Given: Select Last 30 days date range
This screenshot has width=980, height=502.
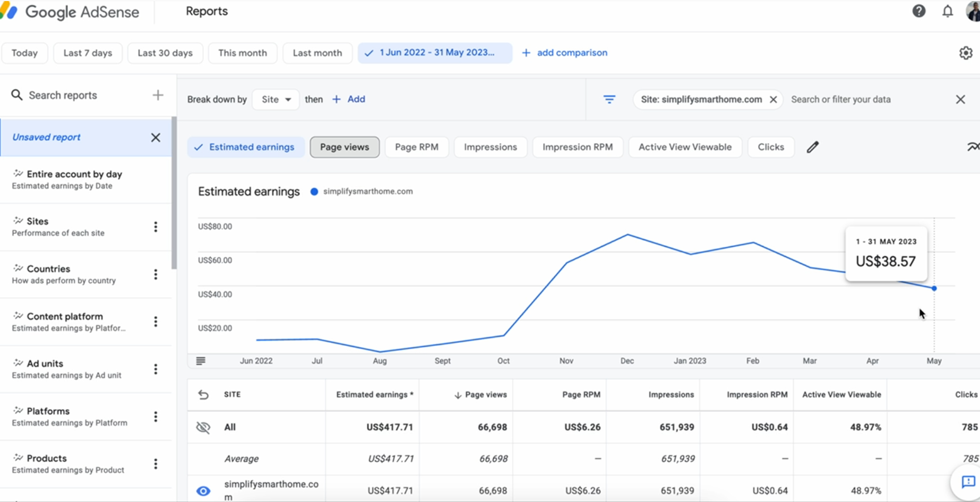Looking at the screenshot, I should pyautogui.click(x=165, y=53).
